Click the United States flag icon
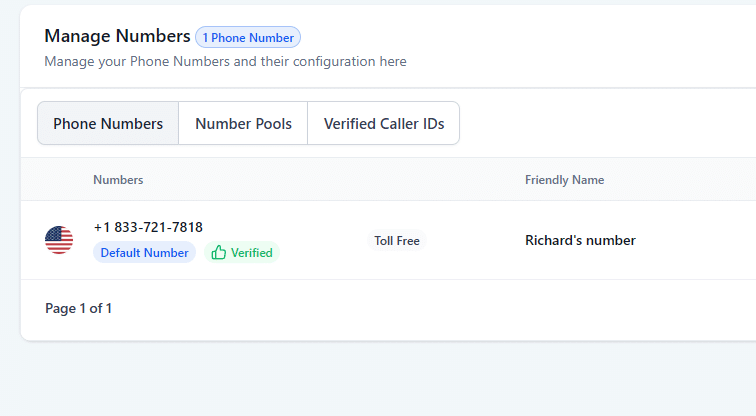Viewport: 756px width, 416px height. pos(59,240)
